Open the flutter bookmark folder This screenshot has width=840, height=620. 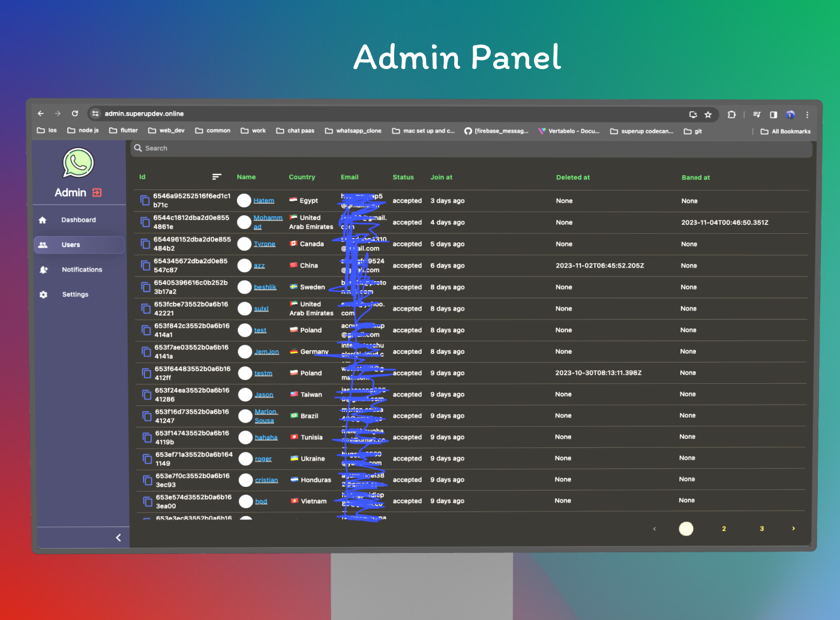tap(123, 130)
